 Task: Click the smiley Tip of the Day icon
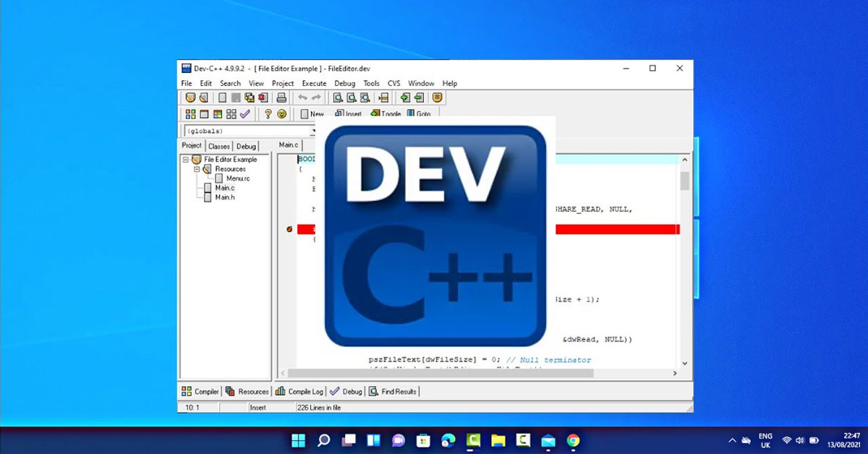(x=281, y=113)
